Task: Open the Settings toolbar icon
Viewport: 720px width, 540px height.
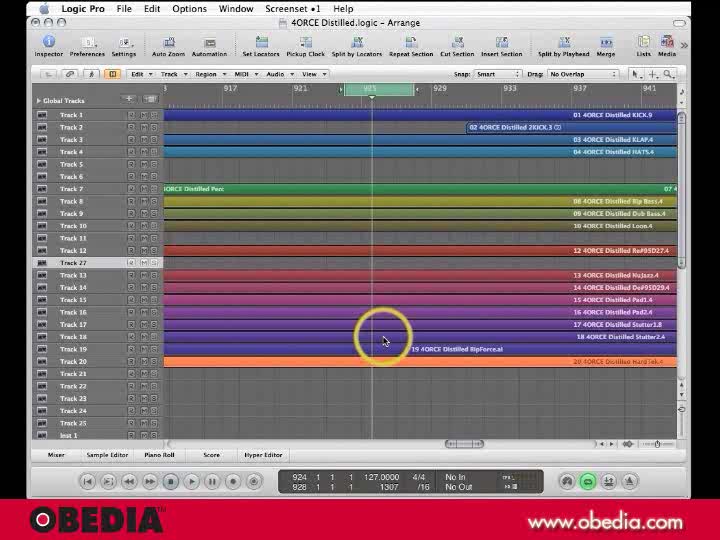Action: click(x=124, y=46)
